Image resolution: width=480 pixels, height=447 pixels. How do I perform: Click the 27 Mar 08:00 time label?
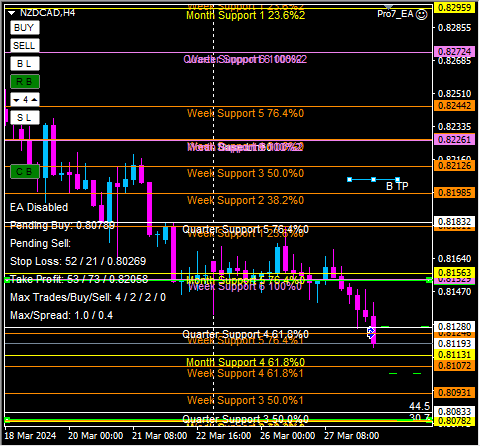click(352, 436)
